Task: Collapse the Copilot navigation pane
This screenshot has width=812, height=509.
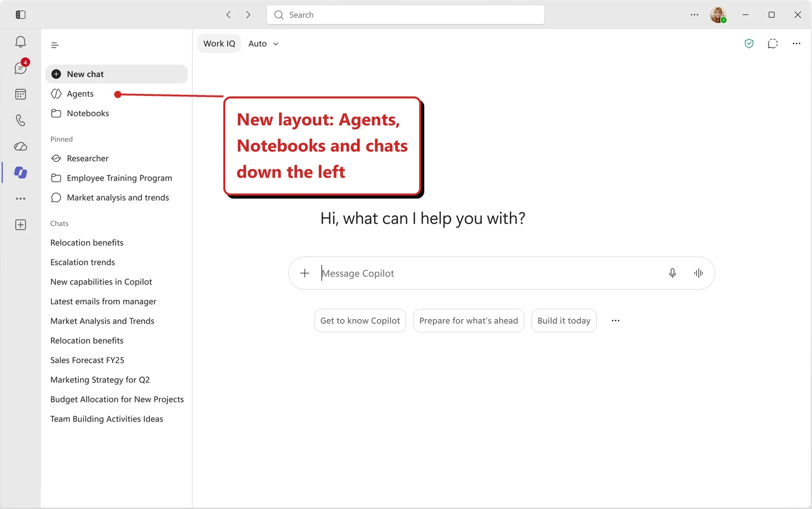Action: click(55, 45)
